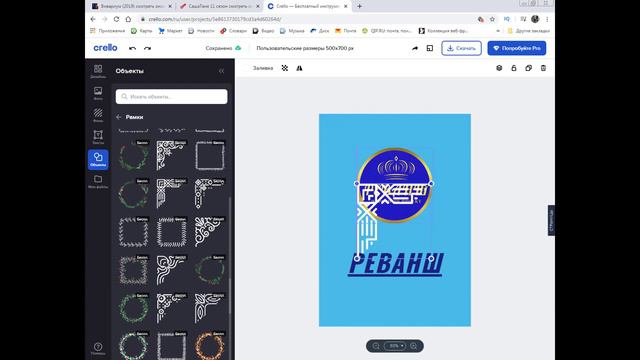The image size is (640, 360).
Task: Go back in the browser
Action: (x=93, y=19)
